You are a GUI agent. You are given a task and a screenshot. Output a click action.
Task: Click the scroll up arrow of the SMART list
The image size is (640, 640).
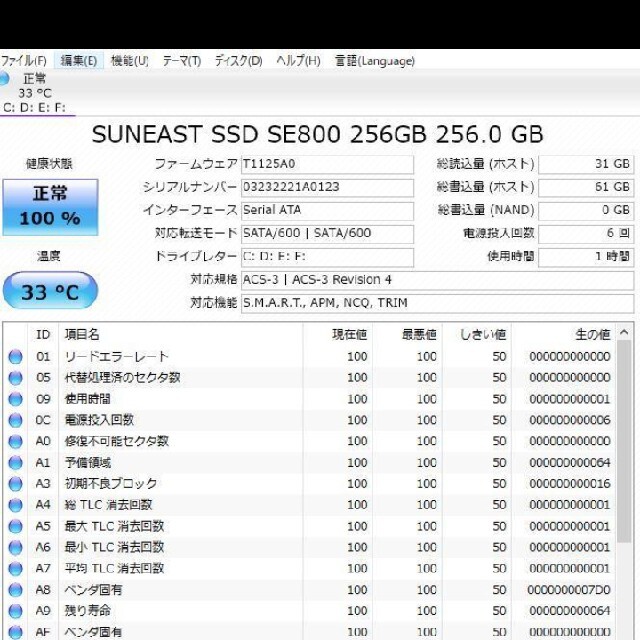pyautogui.click(x=624, y=332)
